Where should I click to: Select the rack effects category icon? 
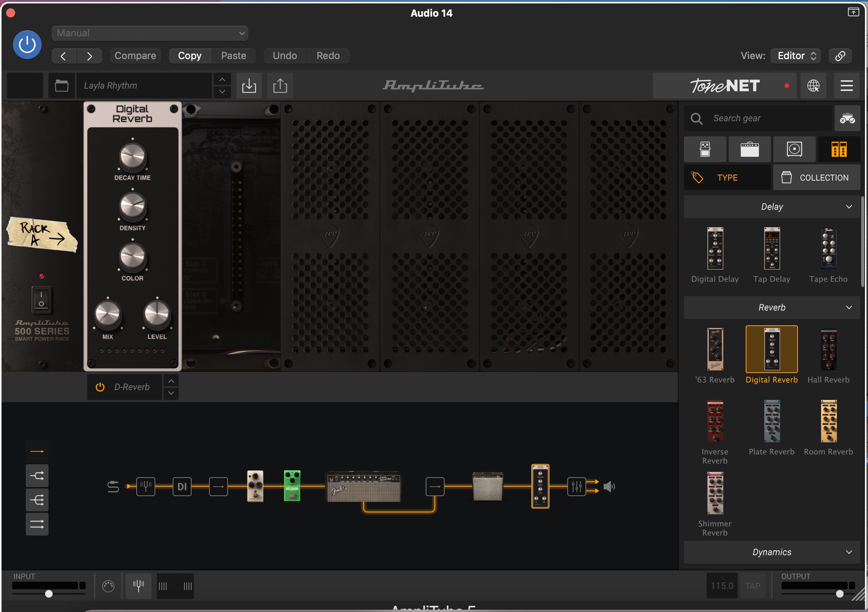[x=839, y=149]
